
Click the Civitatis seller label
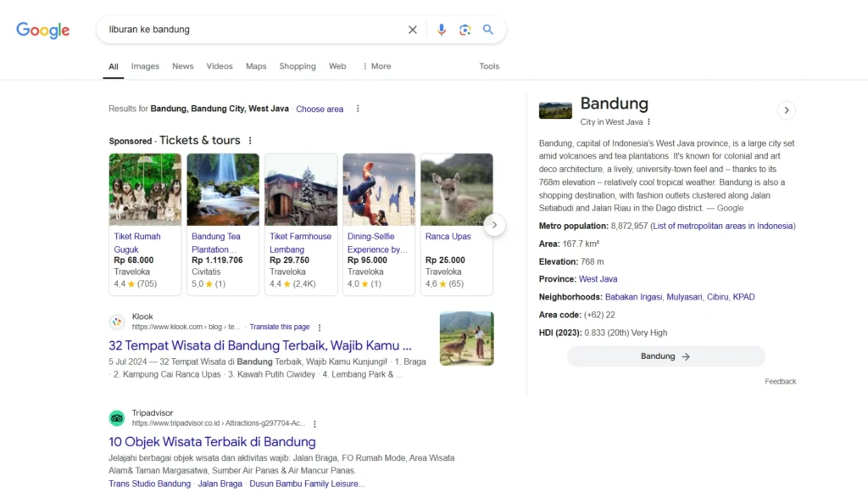(206, 272)
